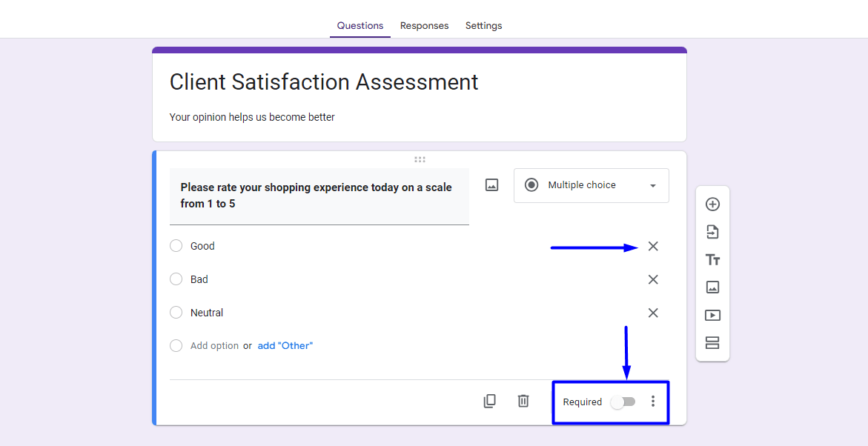Switch to the Responses tab
This screenshot has height=446, width=868.
point(424,25)
